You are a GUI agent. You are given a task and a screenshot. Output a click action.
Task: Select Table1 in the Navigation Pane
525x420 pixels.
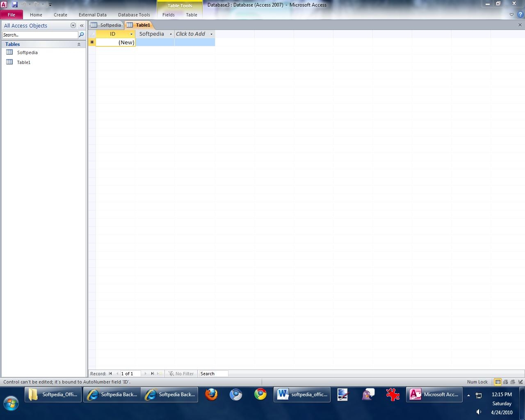(x=24, y=62)
